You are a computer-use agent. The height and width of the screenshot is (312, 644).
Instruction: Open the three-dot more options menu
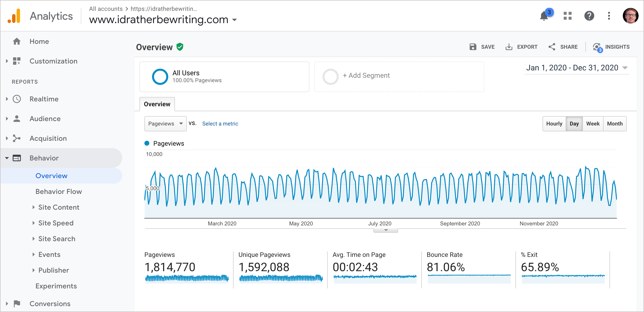click(x=609, y=16)
